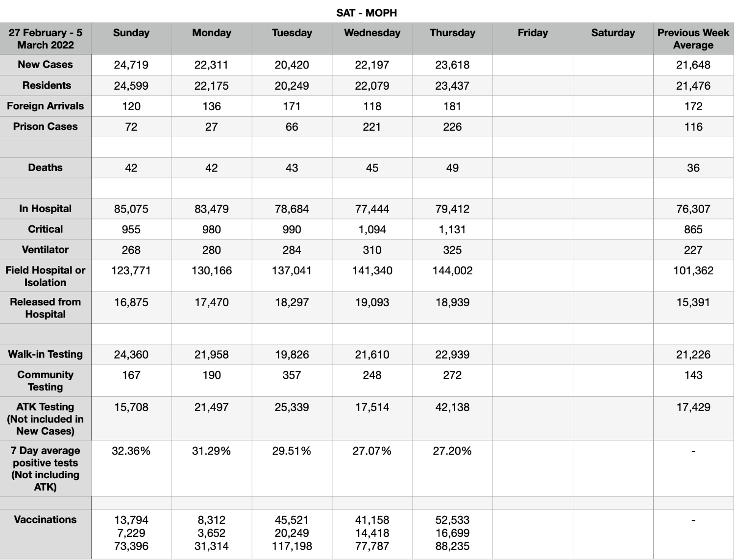Select Thursday's Deaths cell showing 49
Screen dimensions: 735x560
click(452, 168)
